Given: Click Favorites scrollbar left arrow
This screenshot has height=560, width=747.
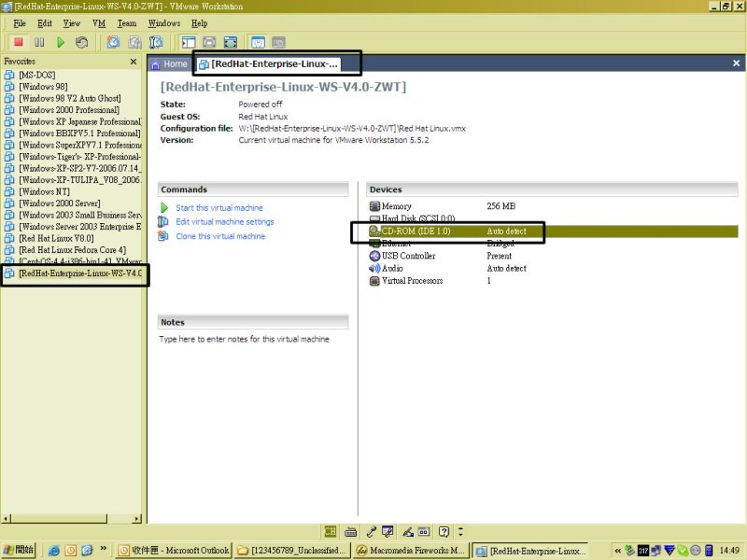Looking at the screenshot, I should (6, 519).
